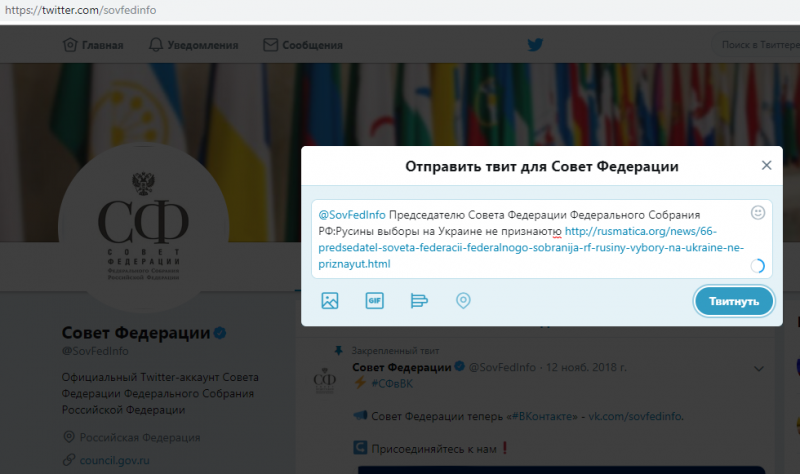Click the Twitter bird logo
The width and height of the screenshot is (800, 474).
535,45
